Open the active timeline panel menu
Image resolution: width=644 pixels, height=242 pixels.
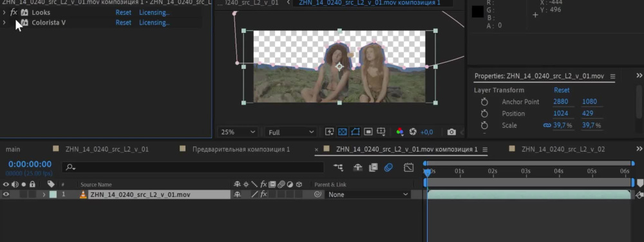485,150
